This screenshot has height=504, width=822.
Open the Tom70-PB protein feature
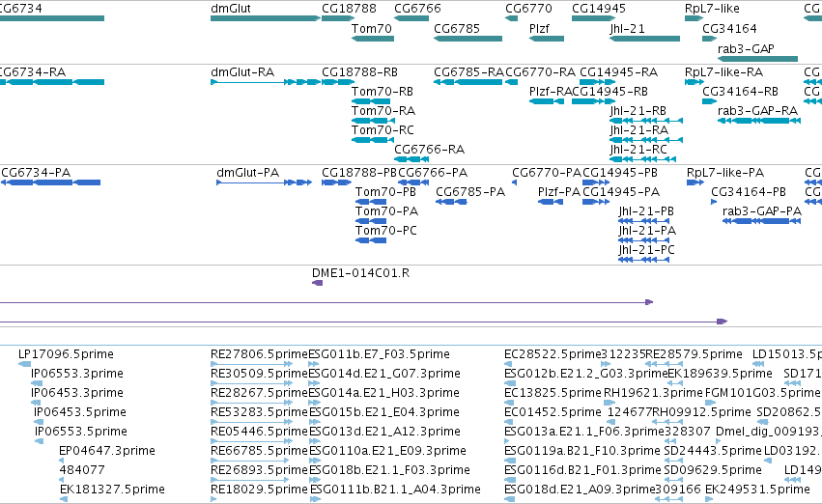[x=371, y=202]
